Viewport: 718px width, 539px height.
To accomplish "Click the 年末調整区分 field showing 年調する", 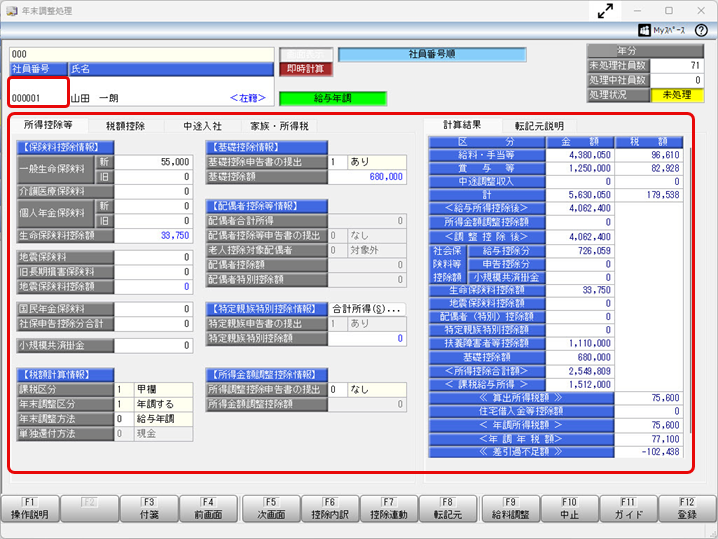I will click(x=163, y=404).
